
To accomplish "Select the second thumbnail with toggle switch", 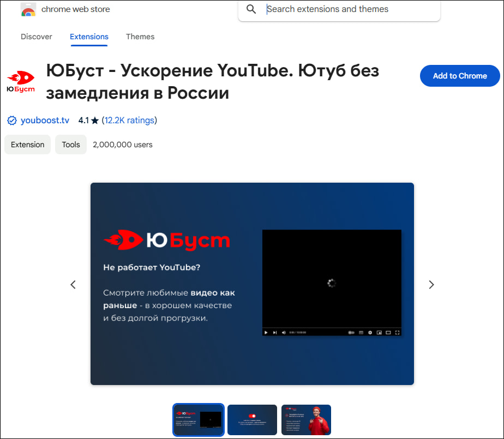I will (252, 420).
